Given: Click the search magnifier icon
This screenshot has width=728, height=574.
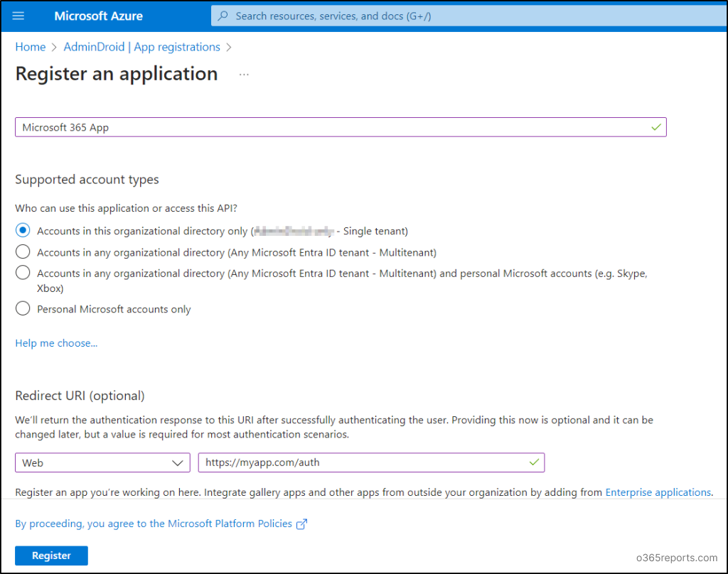Looking at the screenshot, I should click(x=223, y=16).
